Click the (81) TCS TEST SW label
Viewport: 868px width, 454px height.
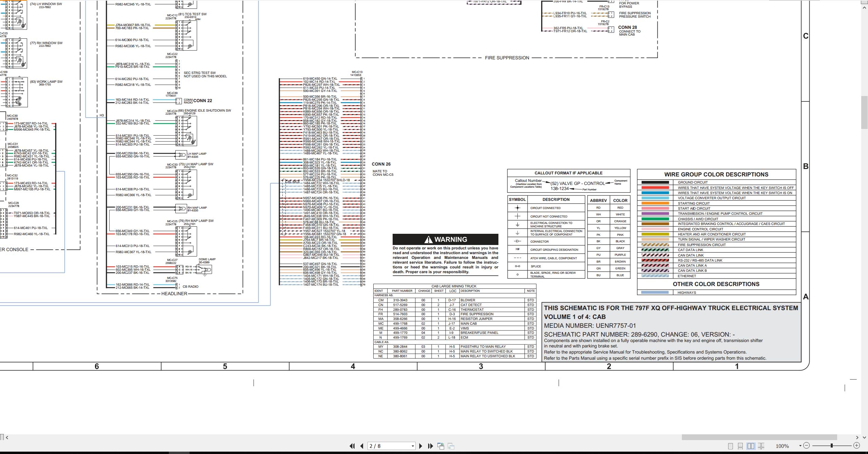click(192, 14)
